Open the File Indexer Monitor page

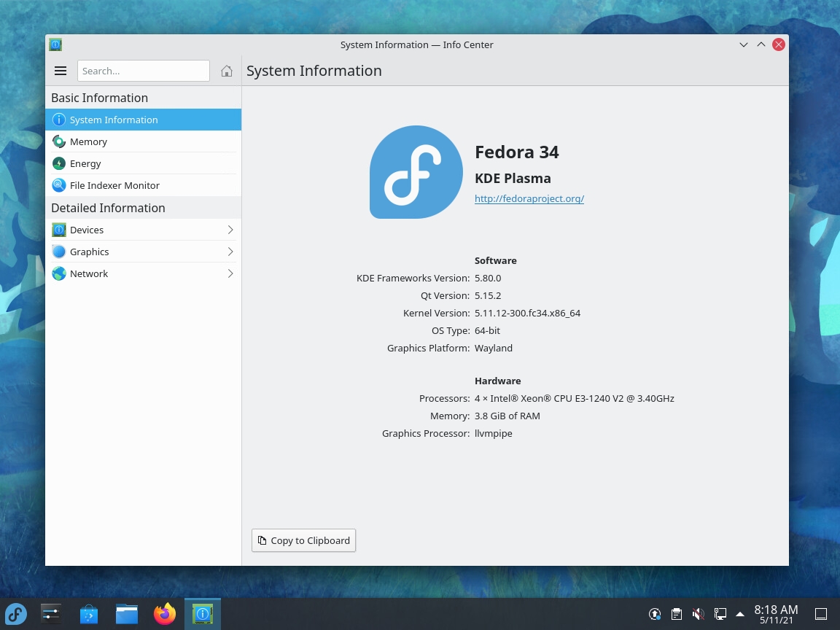[114, 185]
